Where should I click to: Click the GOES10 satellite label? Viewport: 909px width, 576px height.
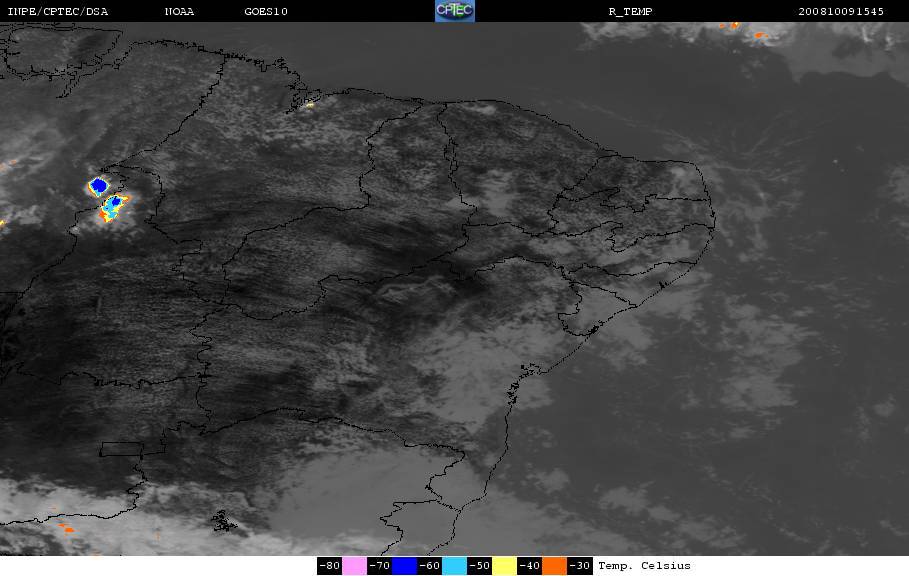tap(266, 12)
